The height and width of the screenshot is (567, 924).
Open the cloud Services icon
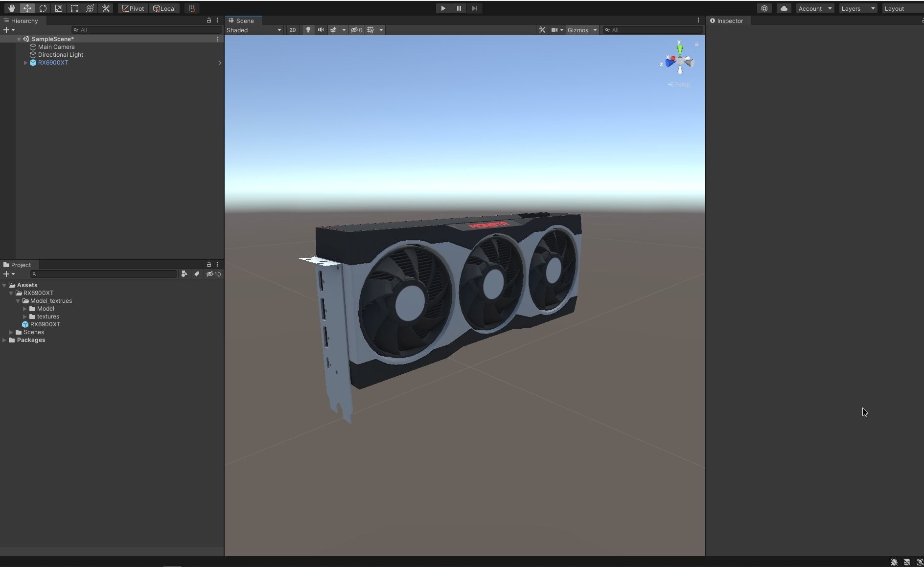pyautogui.click(x=784, y=8)
